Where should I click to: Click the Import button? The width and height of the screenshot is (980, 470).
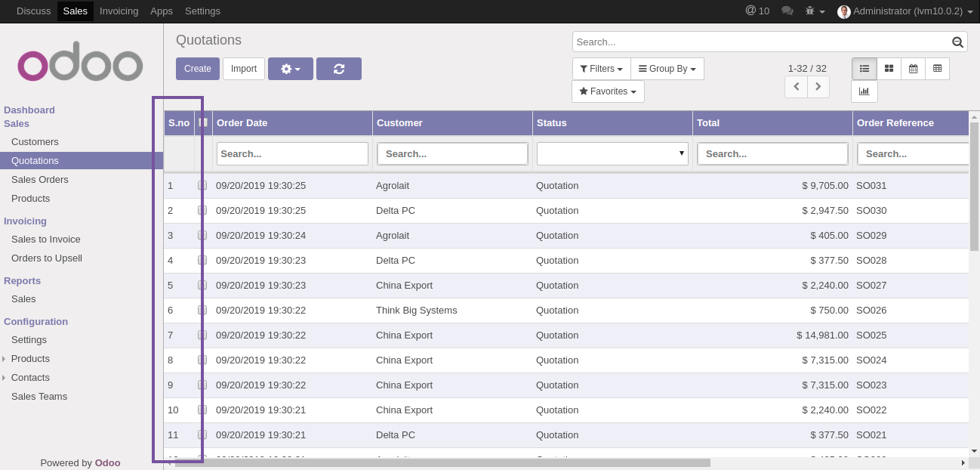(244, 69)
